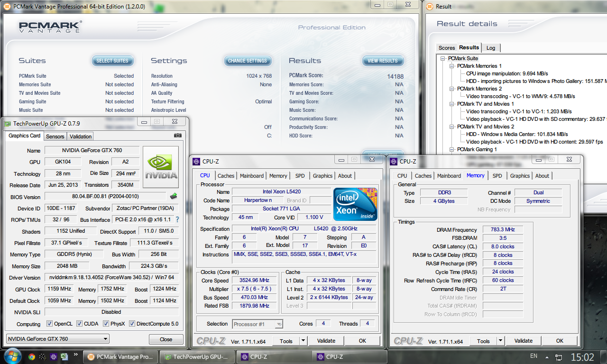Switch to TechPowerUp GPU-Z taskbar button
Image resolution: width=607 pixels, height=364 pixels.
click(197, 357)
